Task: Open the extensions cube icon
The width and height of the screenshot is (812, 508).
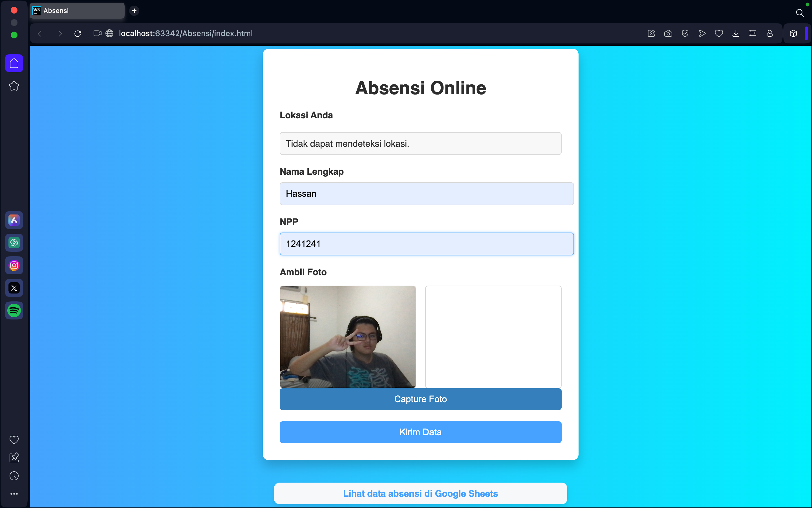Action: tap(793, 34)
